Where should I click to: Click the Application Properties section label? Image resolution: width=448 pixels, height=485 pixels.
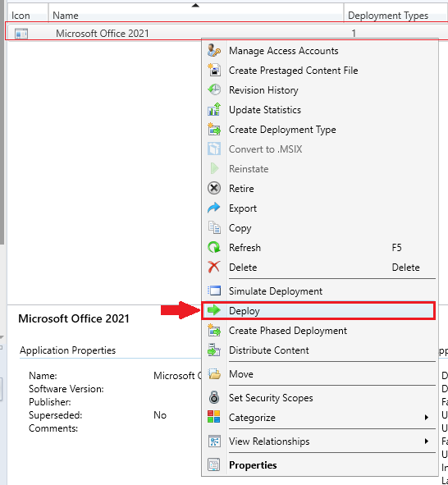tap(67, 350)
